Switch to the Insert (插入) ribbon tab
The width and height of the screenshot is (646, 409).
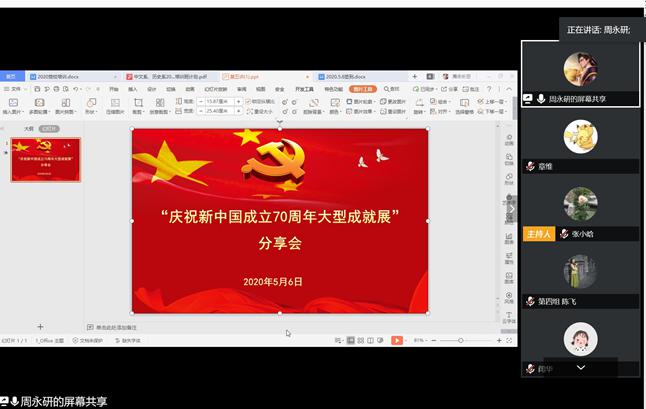[x=132, y=89]
